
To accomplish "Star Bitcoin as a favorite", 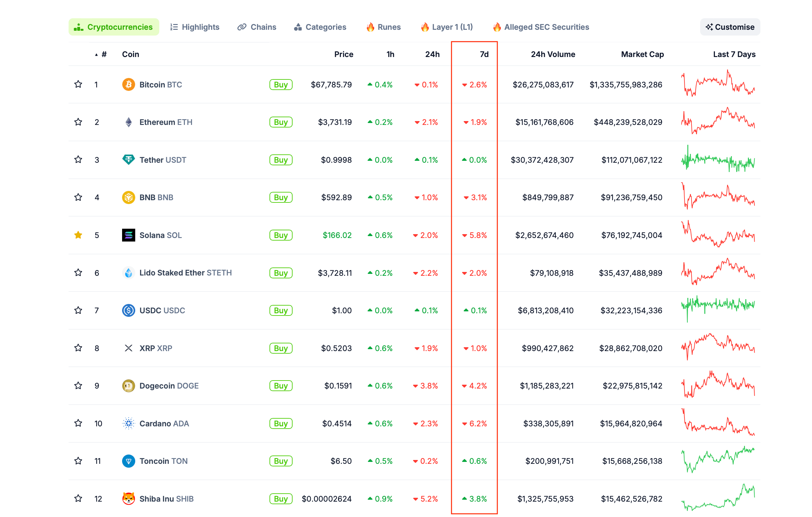I will pos(78,85).
